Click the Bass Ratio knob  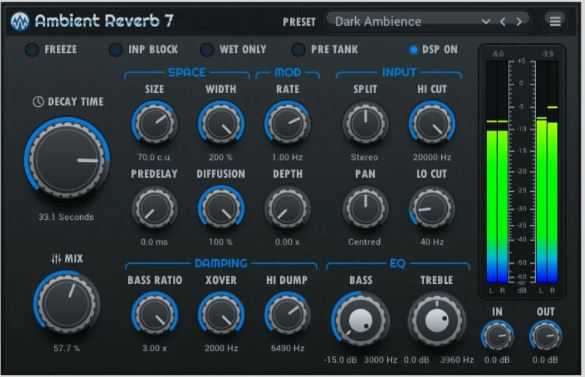154,314
